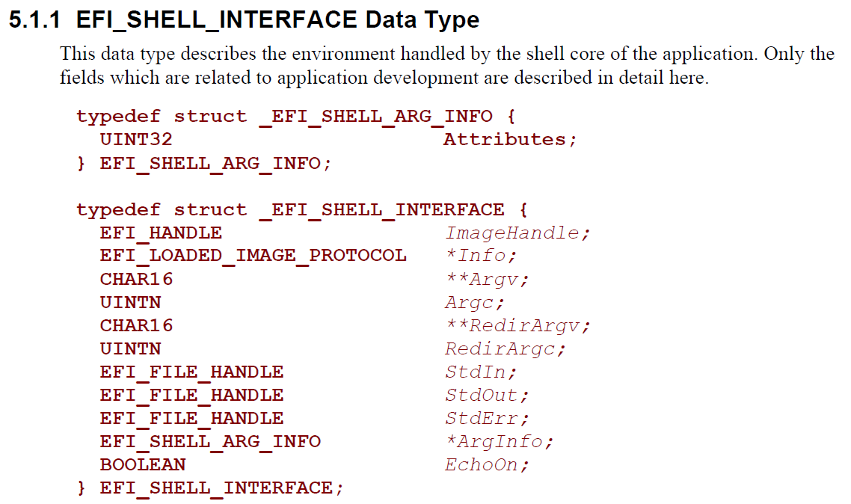This screenshot has width=851, height=504.
Task: Click the section heading 5.1.1 EFI_SHELL_INTERFACE Data Type
Action: 245,20
